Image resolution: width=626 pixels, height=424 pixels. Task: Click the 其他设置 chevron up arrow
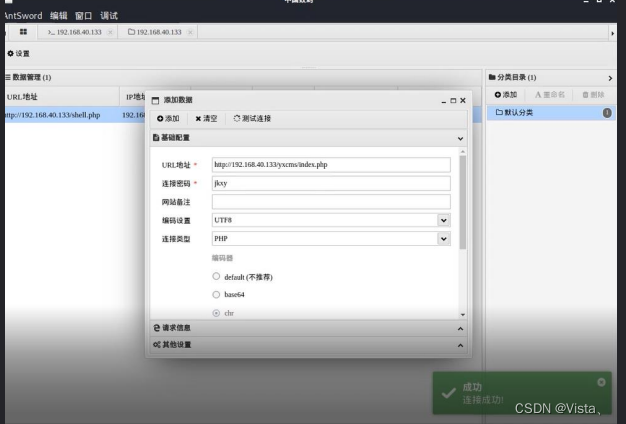tap(460, 345)
